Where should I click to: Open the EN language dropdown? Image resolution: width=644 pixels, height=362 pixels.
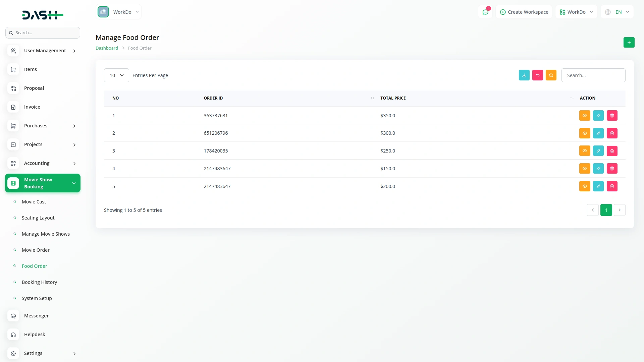pyautogui.click(x=617, y=12)
